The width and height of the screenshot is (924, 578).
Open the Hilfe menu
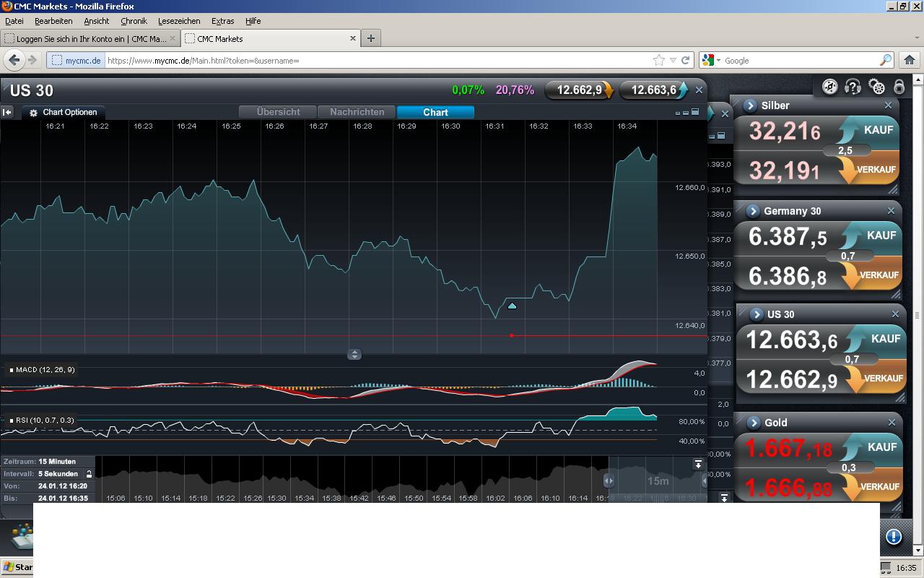point(253,21)
